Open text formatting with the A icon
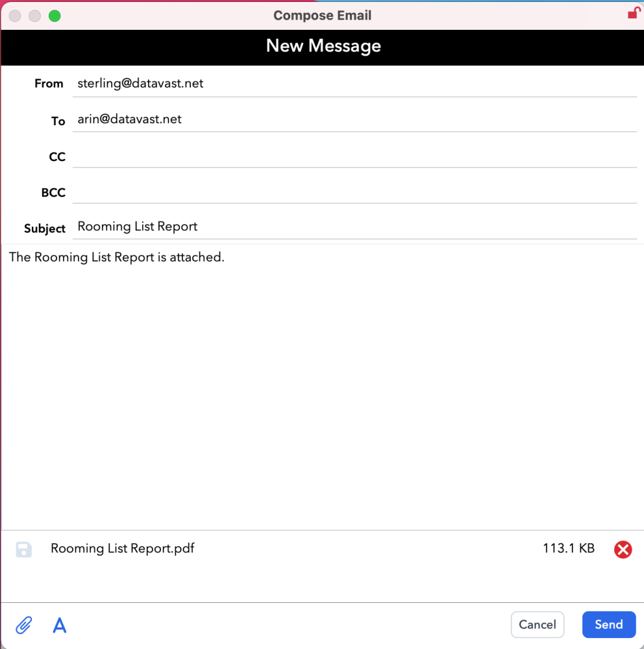This screenshot has width=644, height=649. coord(59,624)
